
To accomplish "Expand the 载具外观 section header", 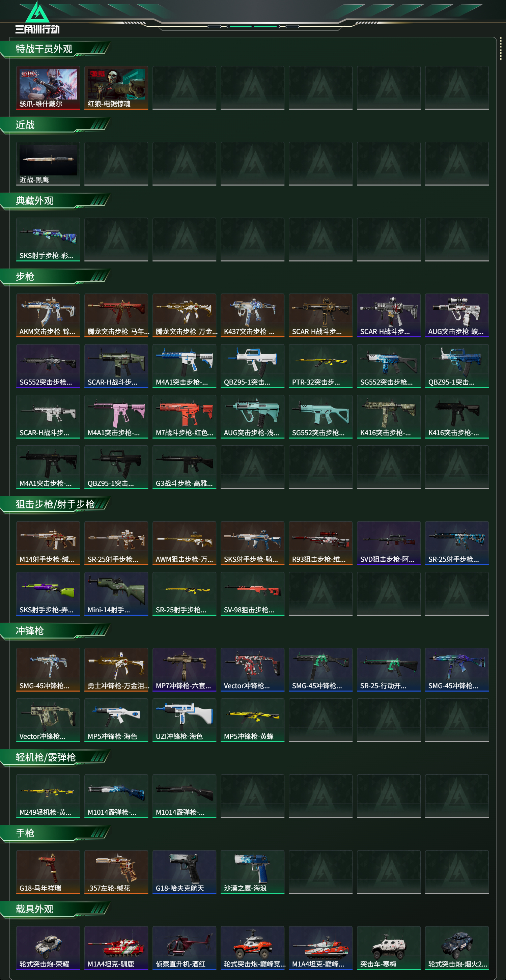I will [x=55, y=909].
